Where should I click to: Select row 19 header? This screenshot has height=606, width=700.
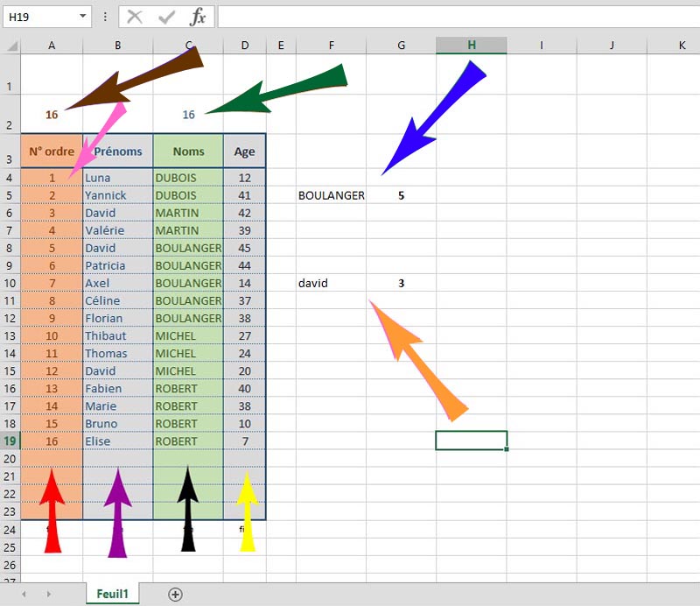tap(10, 441)
